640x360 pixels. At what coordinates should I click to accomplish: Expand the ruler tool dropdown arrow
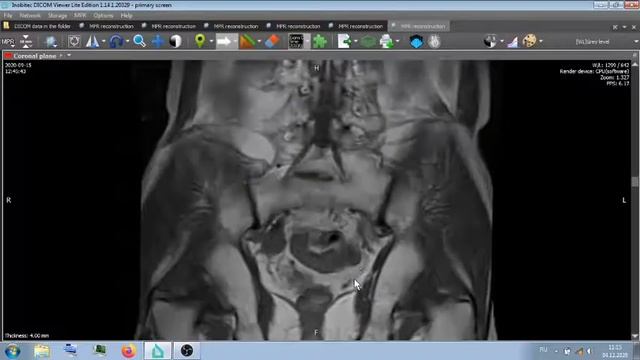(259, 41)
